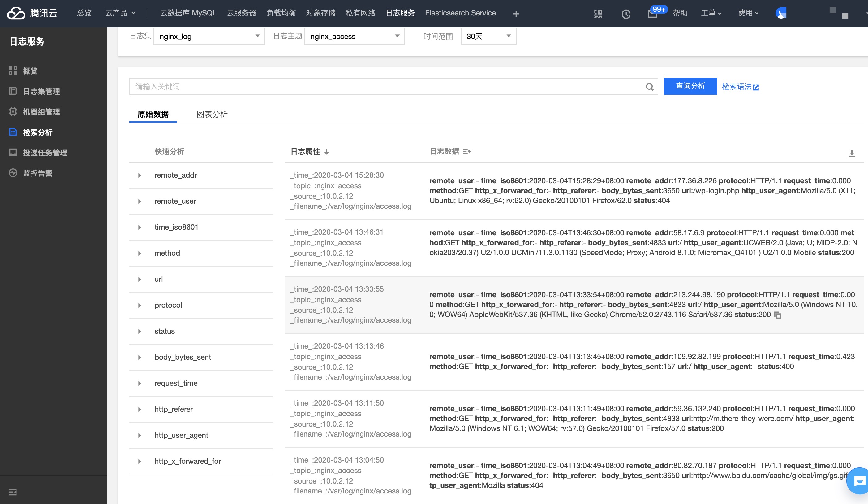Collapse the sidebar with bottom-left icon
The image size is (868, 504).
13,492
